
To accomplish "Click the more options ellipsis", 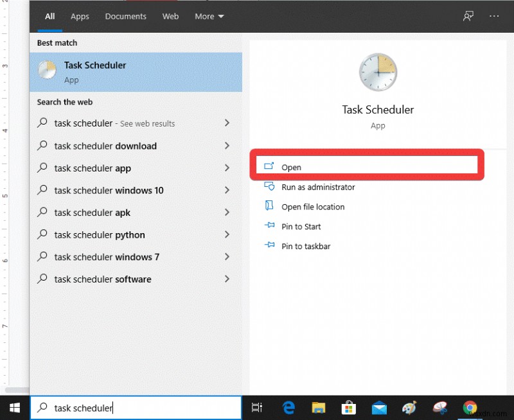I will click(x=495, y=16).
